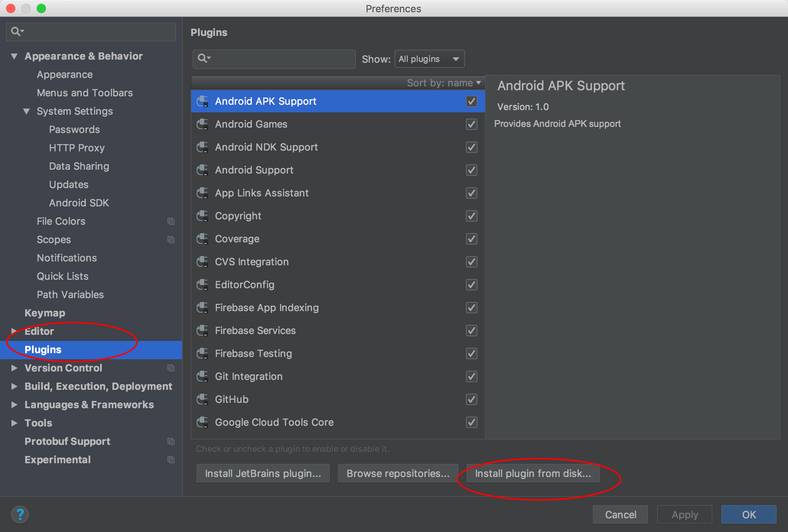788x532 pixels.
Task: Uncheck the App Links Assistant plugin
Action: coord(472,193)
